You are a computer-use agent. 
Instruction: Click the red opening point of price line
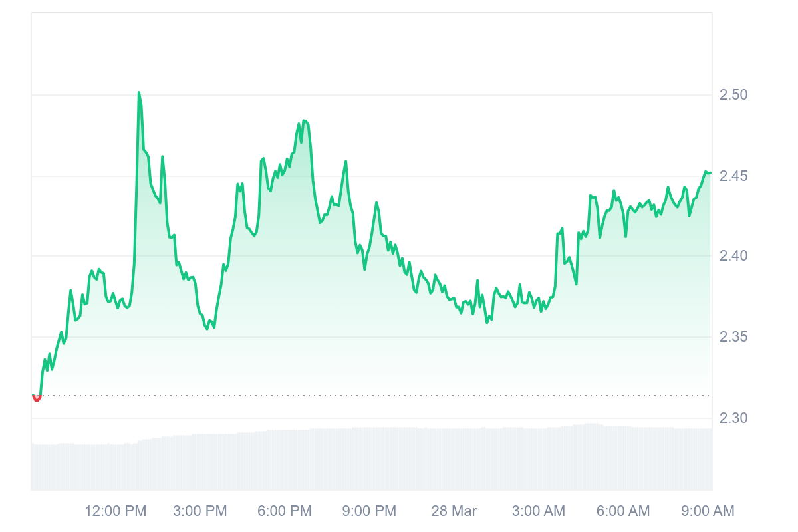37,398
